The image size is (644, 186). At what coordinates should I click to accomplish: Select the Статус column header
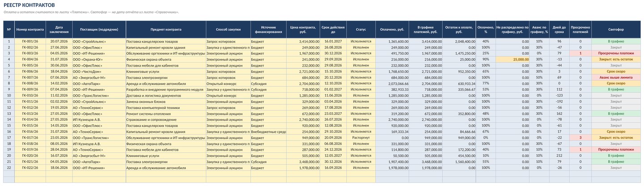(x=361, y=30)
